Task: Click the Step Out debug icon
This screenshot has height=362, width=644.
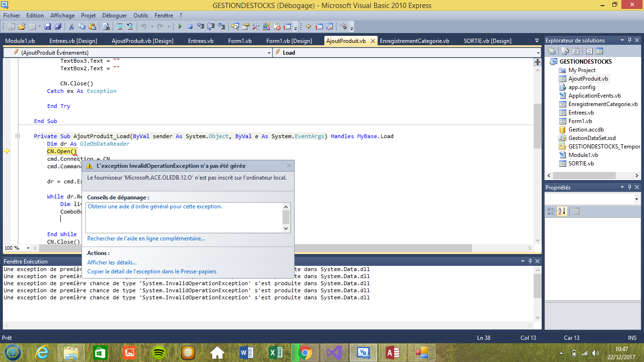Action: point(222,26)
